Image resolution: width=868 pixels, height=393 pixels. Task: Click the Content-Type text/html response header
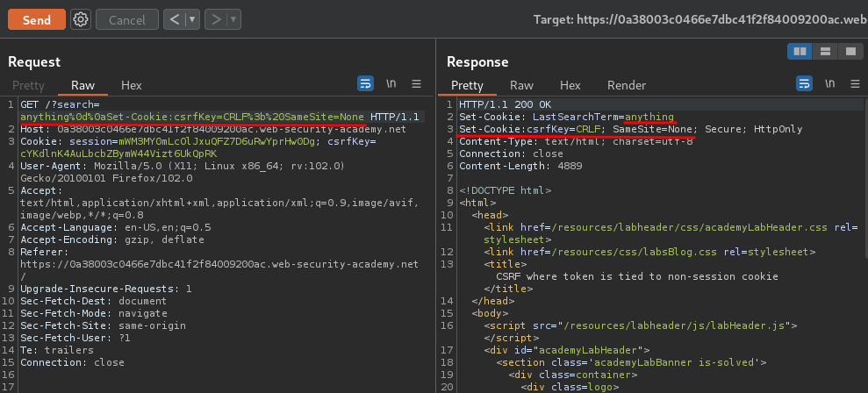coord(577,141)
